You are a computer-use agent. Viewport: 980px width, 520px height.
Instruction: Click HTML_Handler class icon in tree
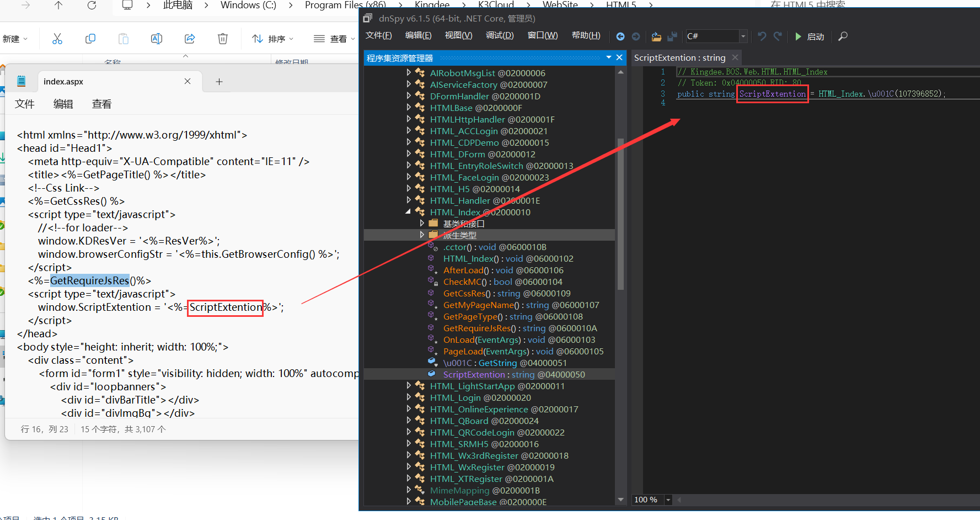pyautogui.click(x=420, y=200)
